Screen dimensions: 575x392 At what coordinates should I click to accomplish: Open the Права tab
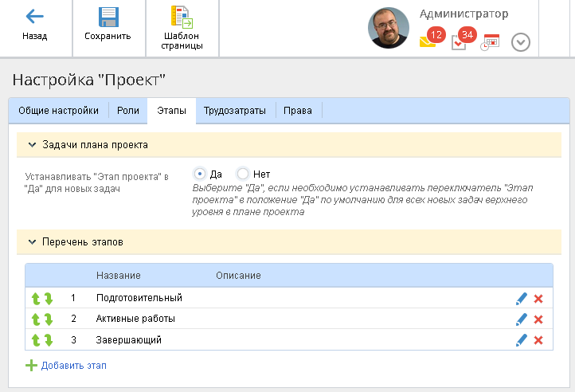[x=298, y=111]
